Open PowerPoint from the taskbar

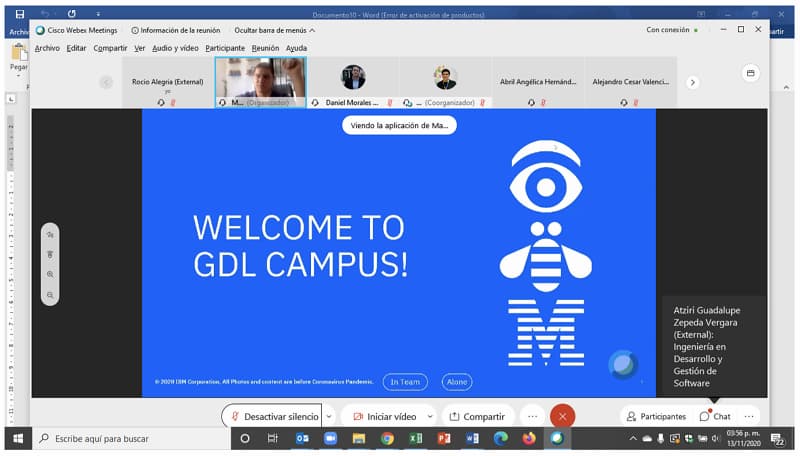[x=444, y=438]
